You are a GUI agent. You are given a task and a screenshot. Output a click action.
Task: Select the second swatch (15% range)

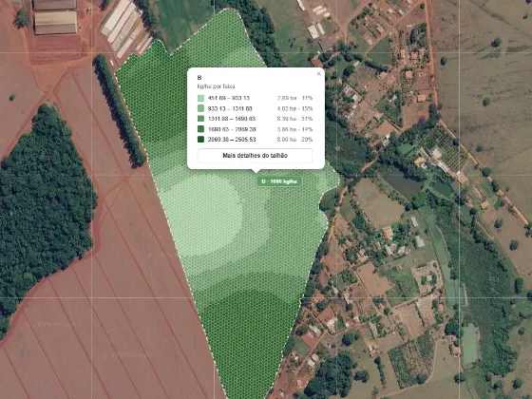click(200, 108)
